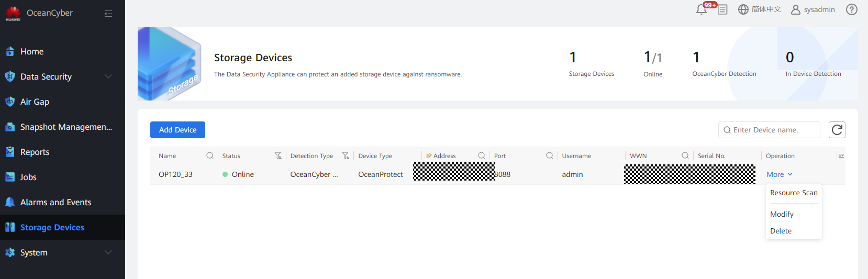Filter the Status column

coord(278,155)
